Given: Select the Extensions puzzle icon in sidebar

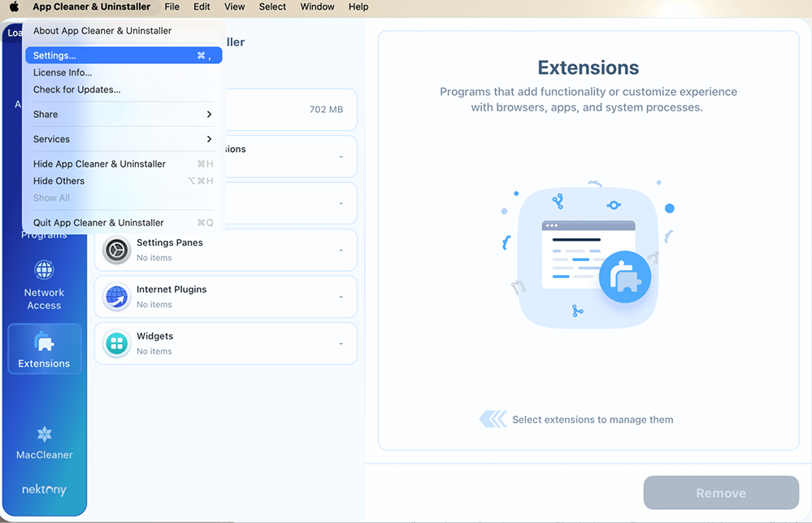Looking at the screenshot, I should click(x=44, y=342).
